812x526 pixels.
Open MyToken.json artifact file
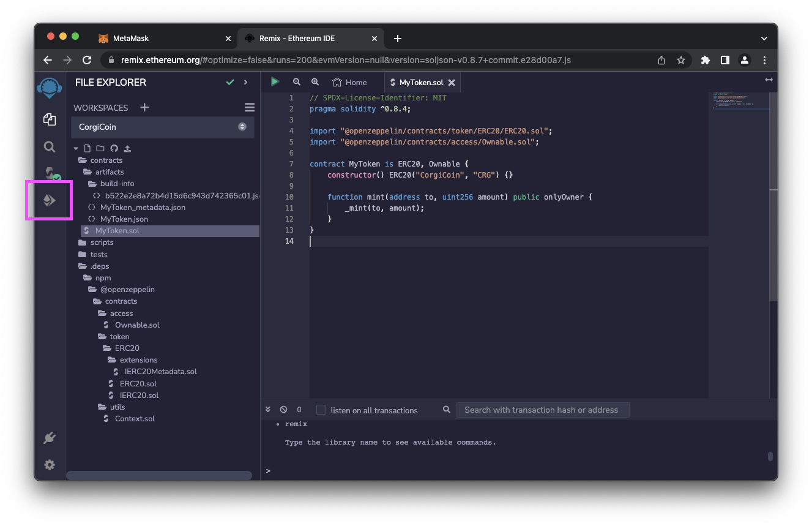pos(124,219)
